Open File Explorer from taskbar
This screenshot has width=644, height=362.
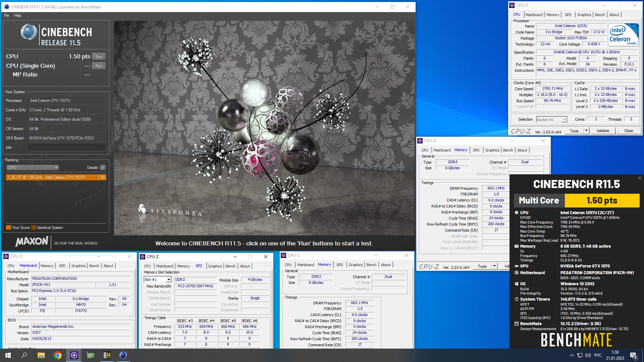point(41,355)
